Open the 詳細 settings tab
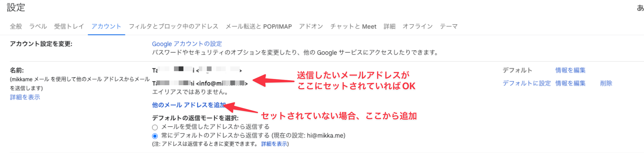644x153 pixels. [390, 26]
